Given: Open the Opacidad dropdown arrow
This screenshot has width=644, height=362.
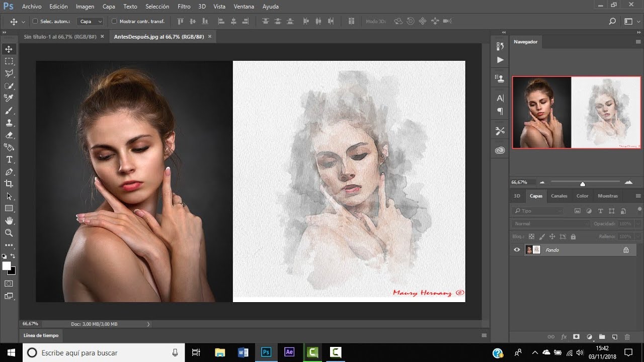Looking at the screenshot, I should pos(638,224).
